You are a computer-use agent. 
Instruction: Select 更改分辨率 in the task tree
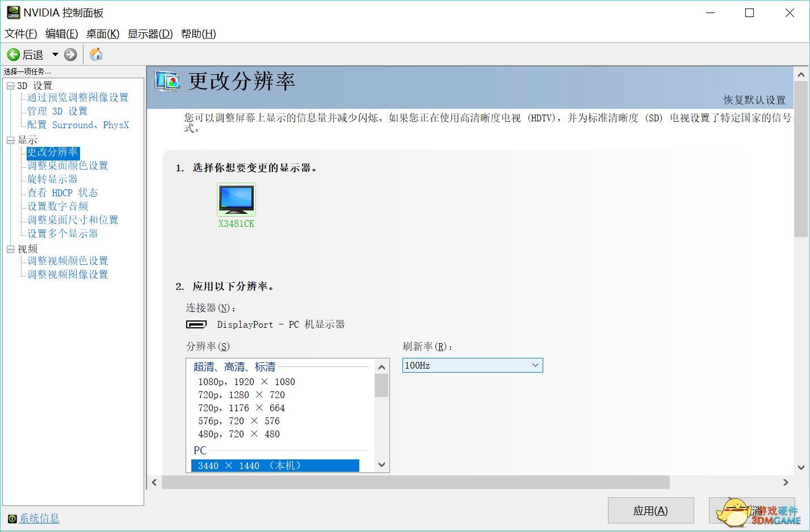point(53,152)
